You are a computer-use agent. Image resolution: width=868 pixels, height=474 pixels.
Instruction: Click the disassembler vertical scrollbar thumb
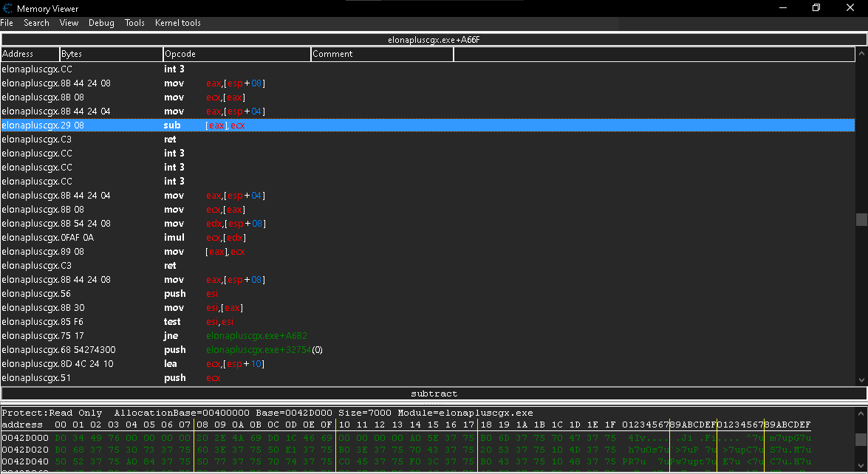[861, 219]
